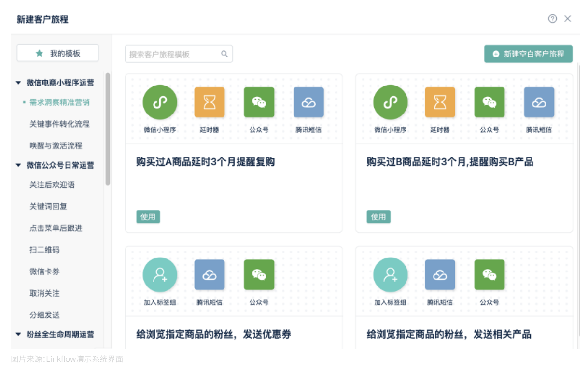Screen dimensions: 588x372
Task: Click the help question mark icon
Action: tap(553, 19)
